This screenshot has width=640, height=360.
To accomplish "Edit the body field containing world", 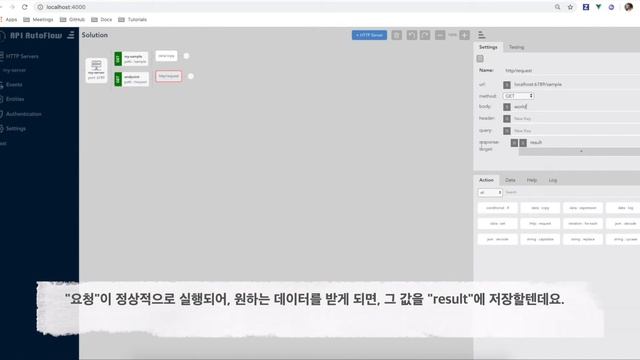I will [x=576, y=107].
